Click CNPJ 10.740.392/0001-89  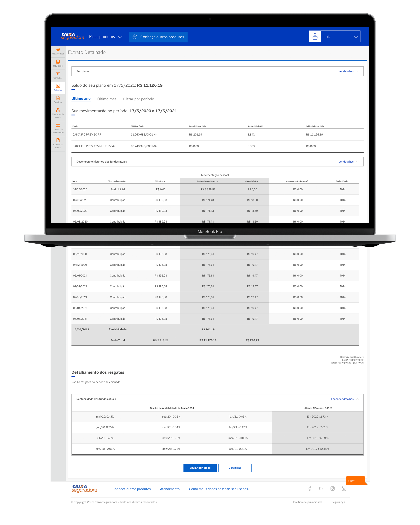point(144,146)
